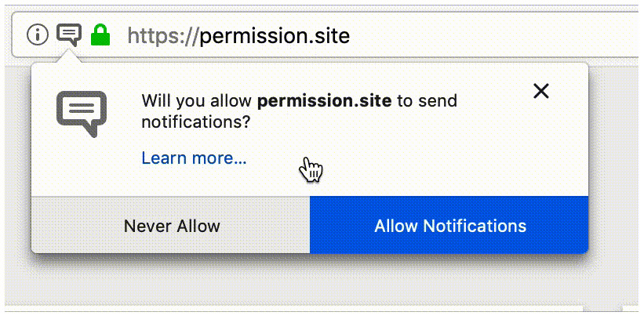644x319 pixels.
Task: Click the word "notifications?" in the prompt
Action: pyautogui.click(x=196, y=121)
